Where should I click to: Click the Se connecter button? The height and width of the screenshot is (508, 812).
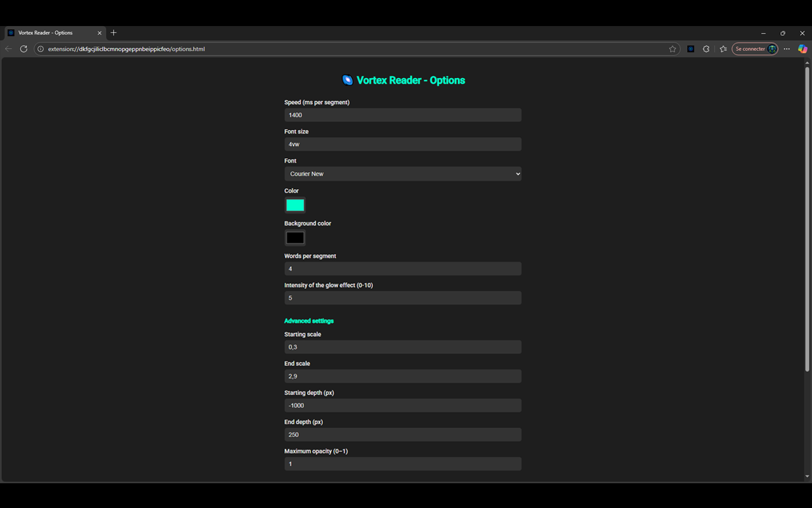[754, 48]
